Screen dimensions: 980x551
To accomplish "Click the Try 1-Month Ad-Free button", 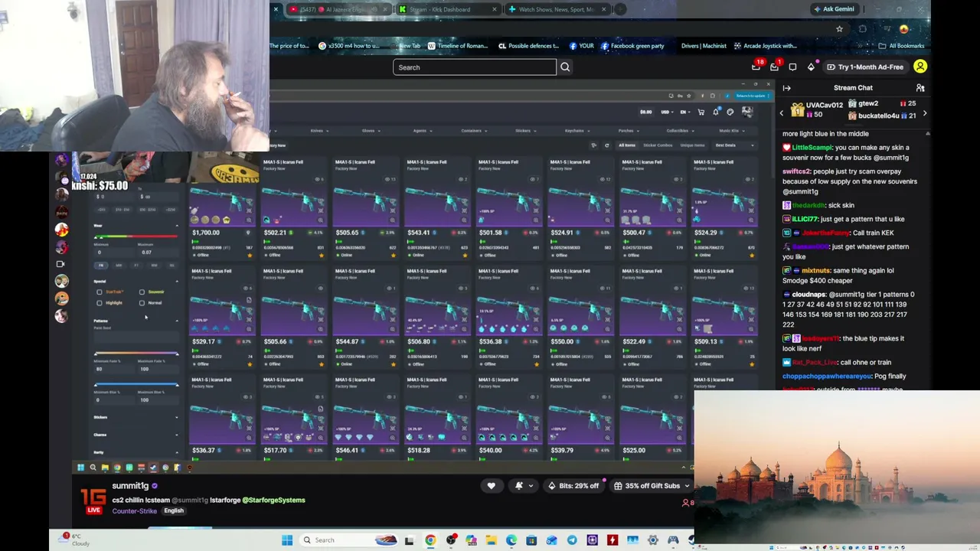I will (x=865, y=67).
